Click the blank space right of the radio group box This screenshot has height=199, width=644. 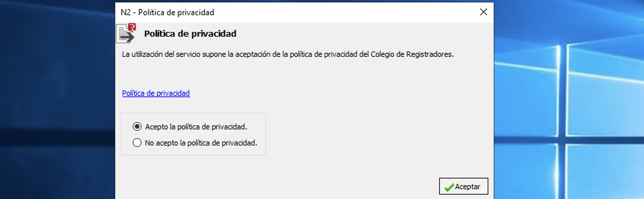pos(371,134)
